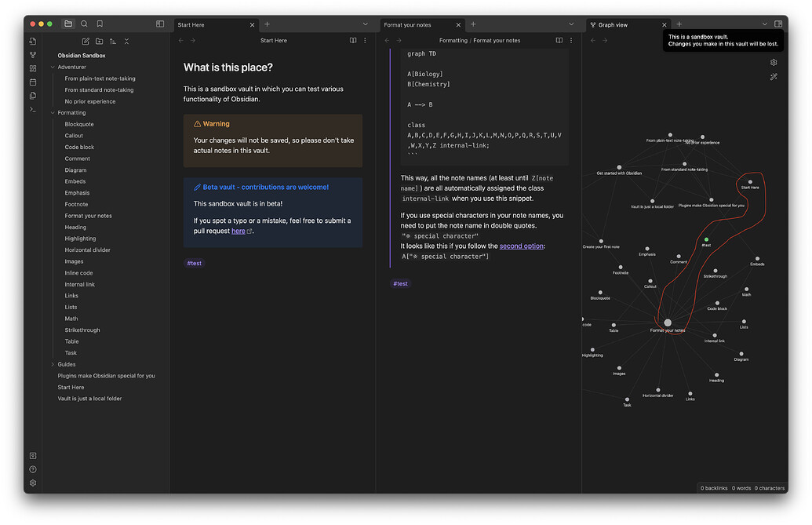The image size is (812, 525).
Task: Change sort order in file explorer
Action: tap(113, 41)
